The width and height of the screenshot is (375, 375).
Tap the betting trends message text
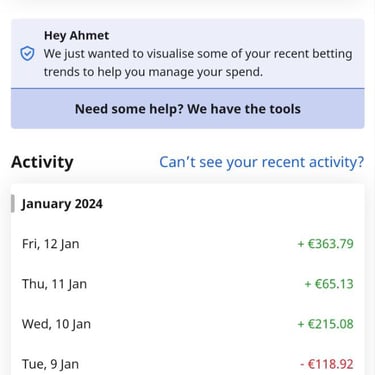pyautogui.click(x=198, y=63)
